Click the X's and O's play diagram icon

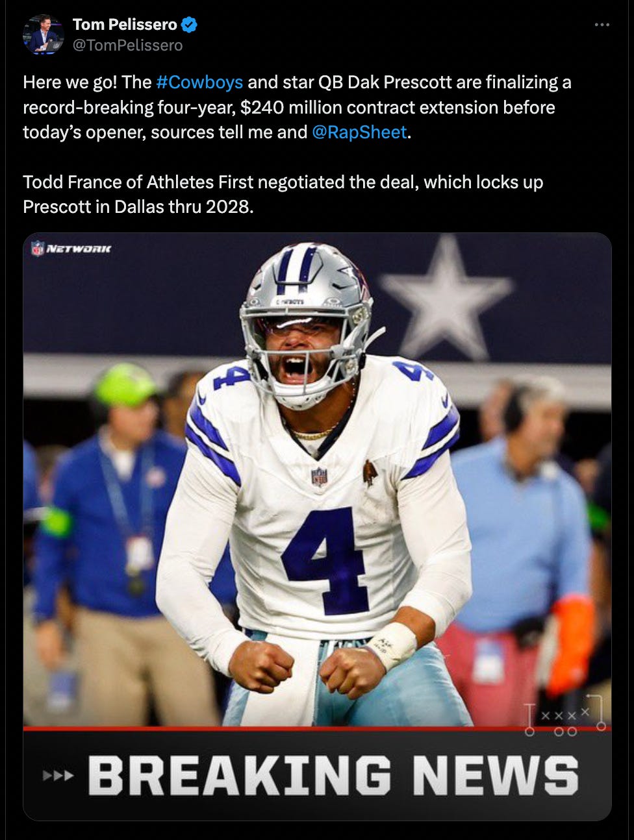566,715
